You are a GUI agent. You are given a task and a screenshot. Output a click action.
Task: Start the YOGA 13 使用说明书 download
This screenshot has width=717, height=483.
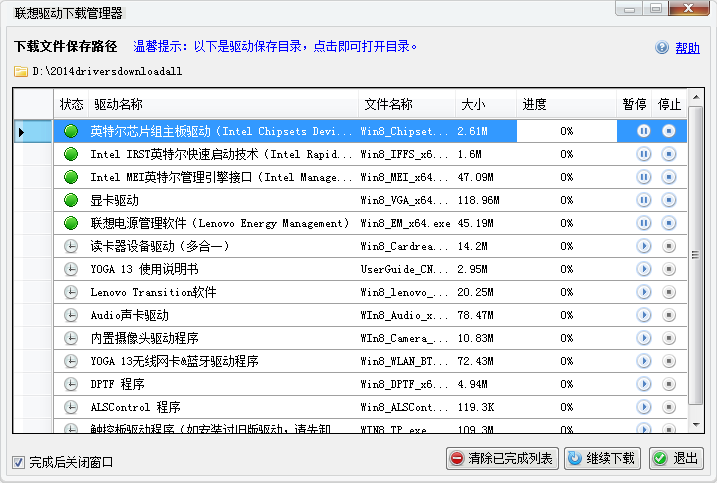(x=643, y=269)
